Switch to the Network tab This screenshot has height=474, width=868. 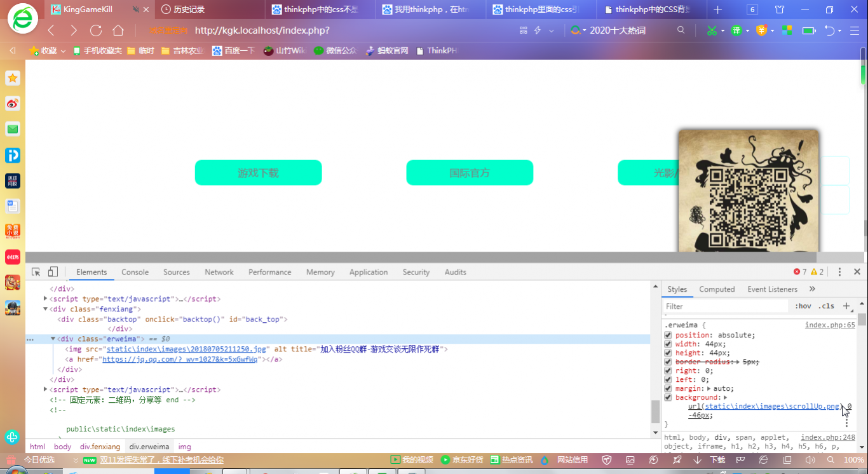(x=219, y=272)
